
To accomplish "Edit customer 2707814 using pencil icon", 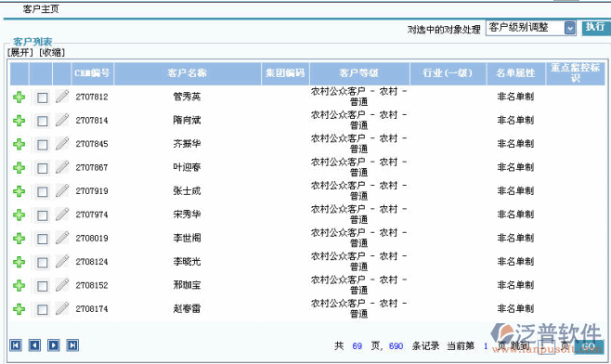I will (62, 120).
